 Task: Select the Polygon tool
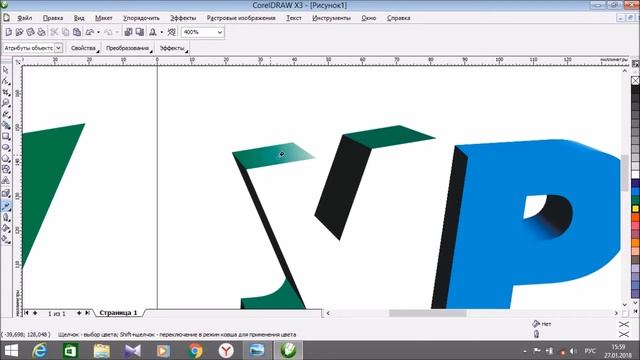coord(6,158)
